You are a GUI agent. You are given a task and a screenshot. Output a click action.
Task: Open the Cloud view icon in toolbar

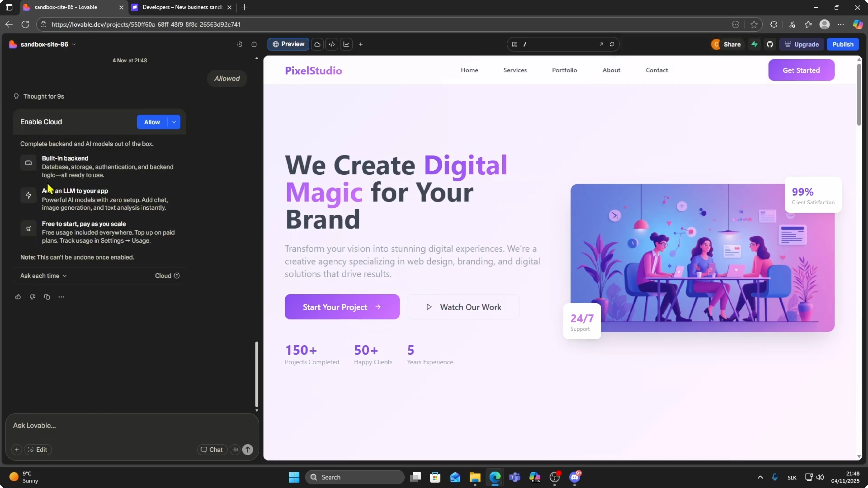pyautogui.click(x=317, y=44)
